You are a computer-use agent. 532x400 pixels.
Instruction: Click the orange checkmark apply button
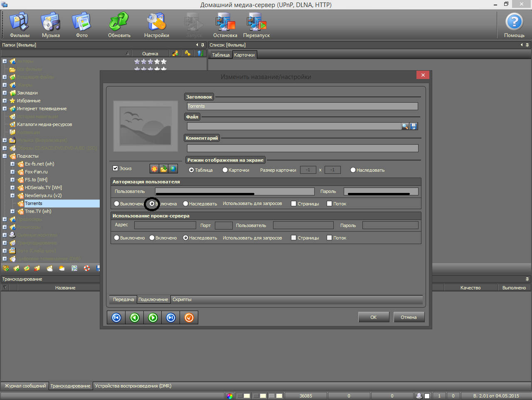coord(189,318)
